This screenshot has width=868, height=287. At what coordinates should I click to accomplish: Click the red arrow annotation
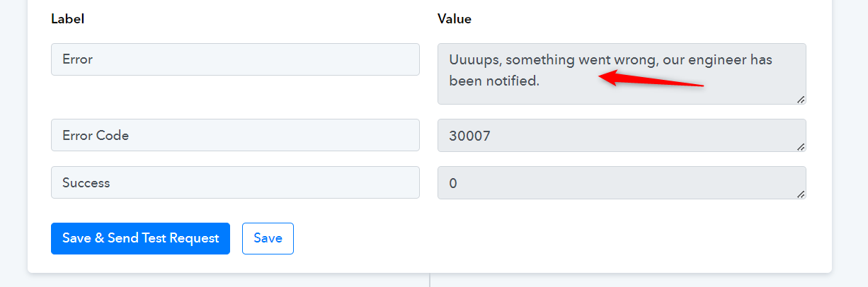(x=651, y=79)
